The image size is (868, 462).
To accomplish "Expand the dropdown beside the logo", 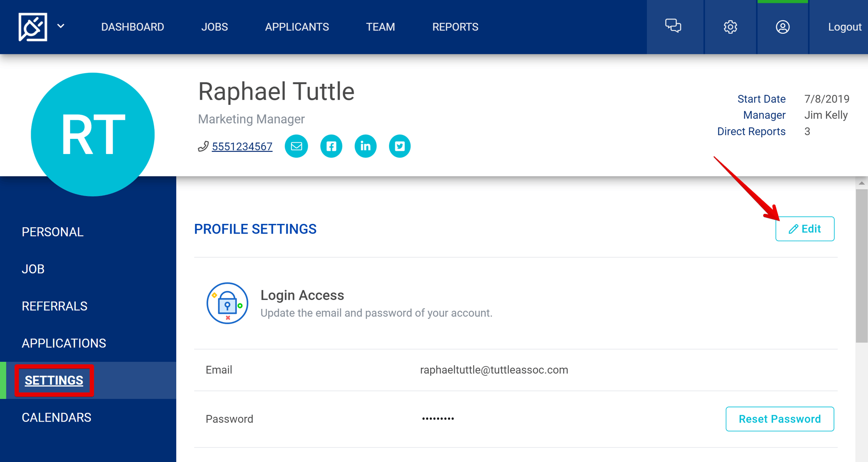I will [x=61, y=27].
